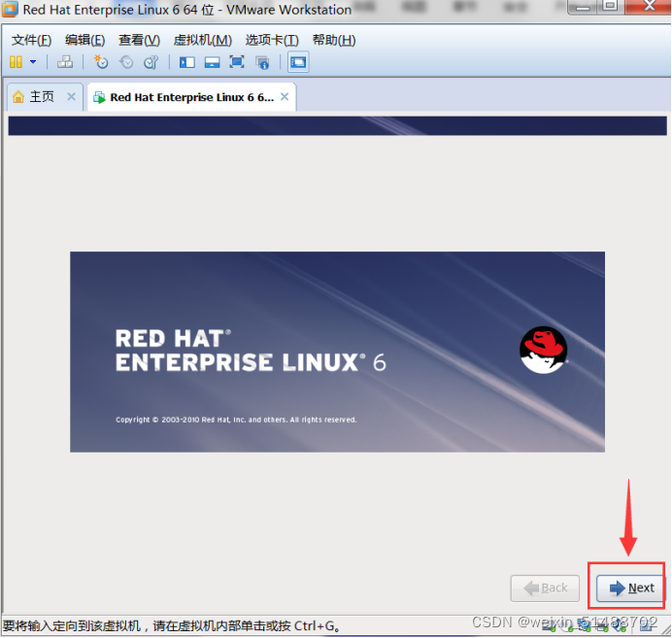Screen dimensions: 672x638
Task: Click the VMware Workstation title bar icon
Action: pyautogui.click(x=10, y=9)
